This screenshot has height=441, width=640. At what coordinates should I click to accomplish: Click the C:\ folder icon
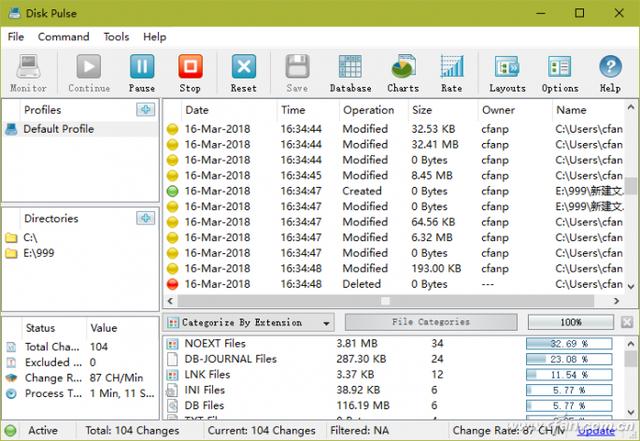[x=11, y=238]
